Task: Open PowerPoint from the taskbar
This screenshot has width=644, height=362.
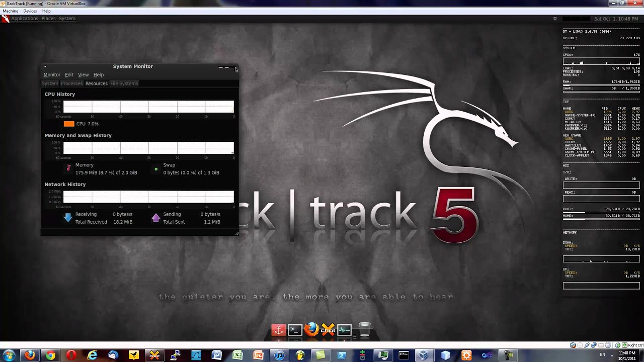Action: point(258,355)
